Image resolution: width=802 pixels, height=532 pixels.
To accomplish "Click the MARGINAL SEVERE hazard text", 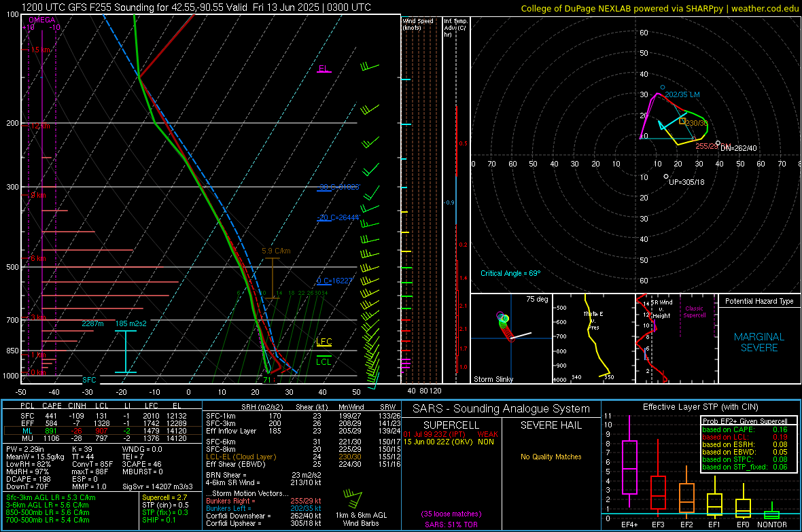I will (x=759, y=342).
